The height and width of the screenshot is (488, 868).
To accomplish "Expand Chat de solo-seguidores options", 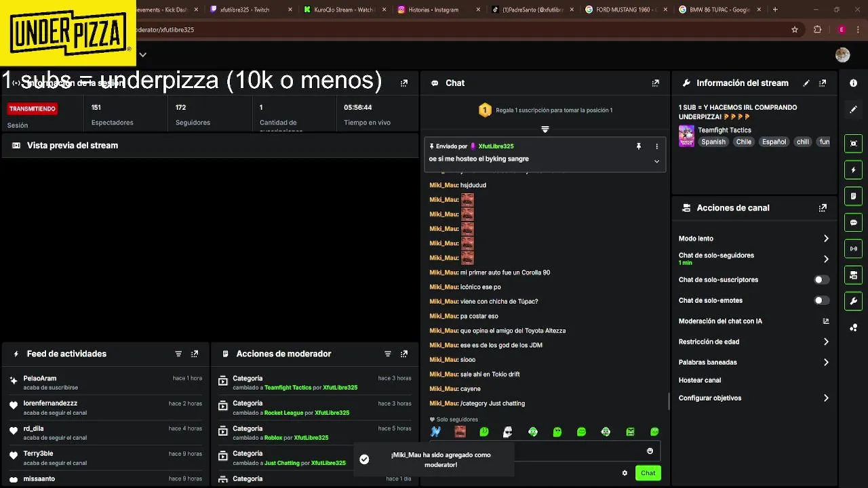I will [826, 259].
